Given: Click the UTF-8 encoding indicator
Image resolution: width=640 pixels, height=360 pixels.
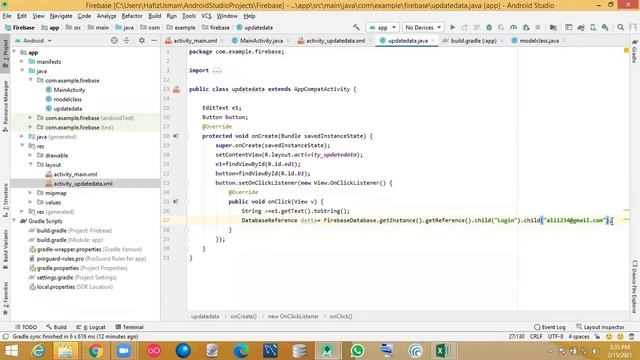Looking at the screenshot, I should point(556,337).
